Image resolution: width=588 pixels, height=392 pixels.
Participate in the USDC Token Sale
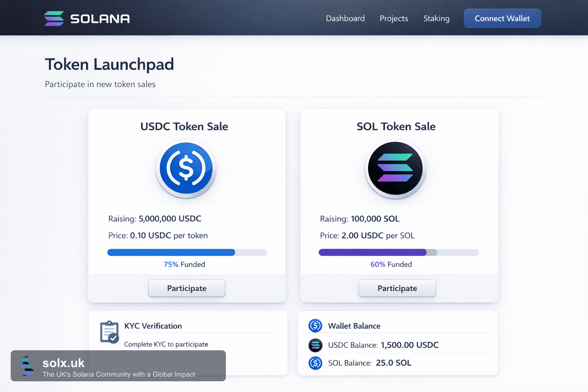[x=187, y=288]
